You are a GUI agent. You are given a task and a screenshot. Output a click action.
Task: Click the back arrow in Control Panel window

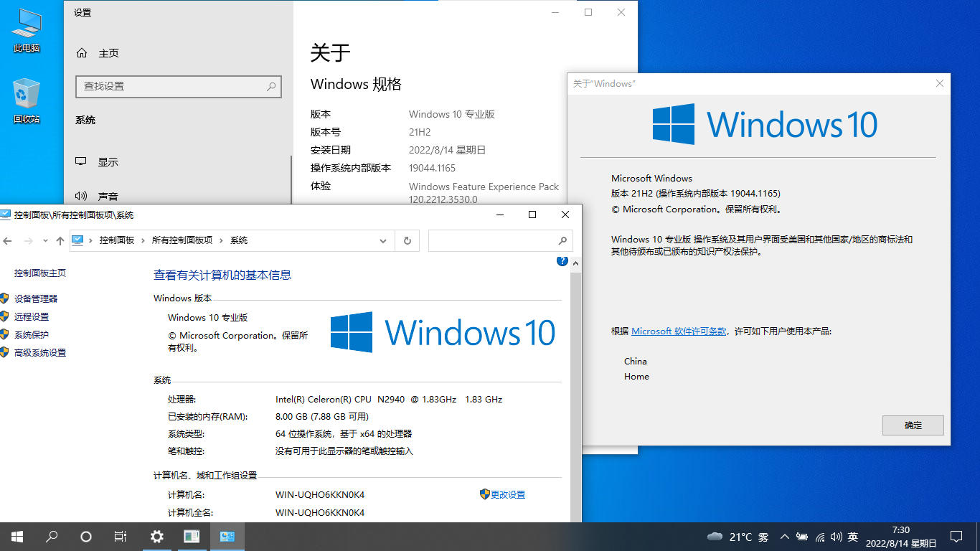pos(8,240)
